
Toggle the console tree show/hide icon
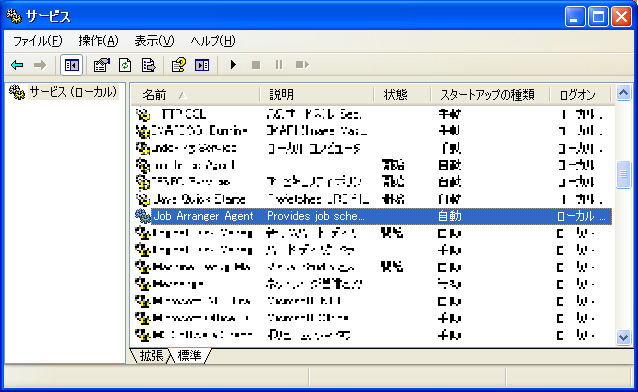(72, 65)
